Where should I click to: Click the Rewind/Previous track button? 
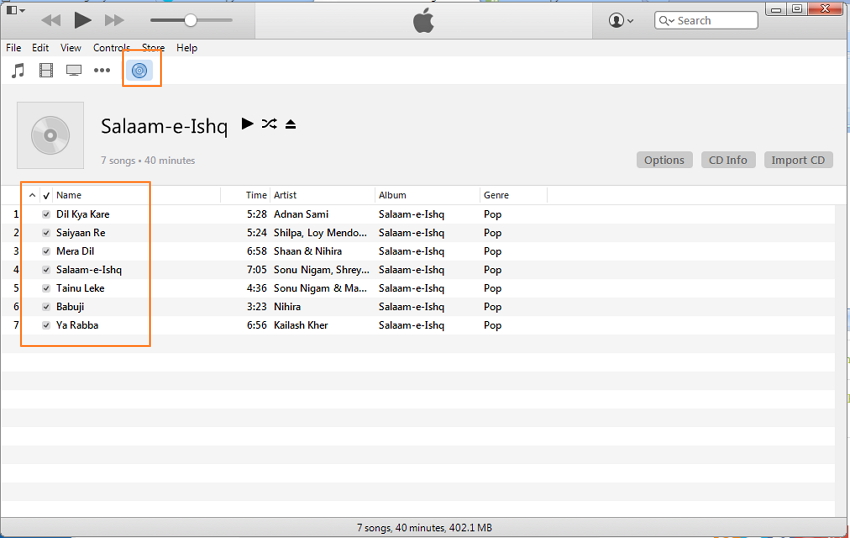(x=51, y=20)
